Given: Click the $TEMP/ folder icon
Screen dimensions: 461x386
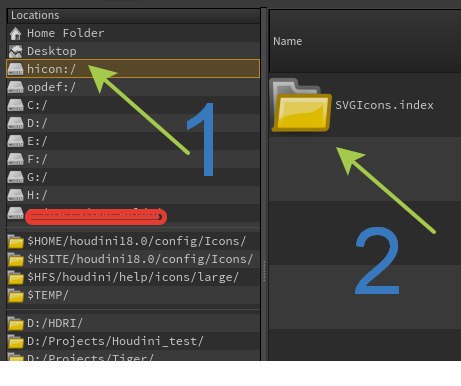Looking at the screenshot, I should 15,295.
